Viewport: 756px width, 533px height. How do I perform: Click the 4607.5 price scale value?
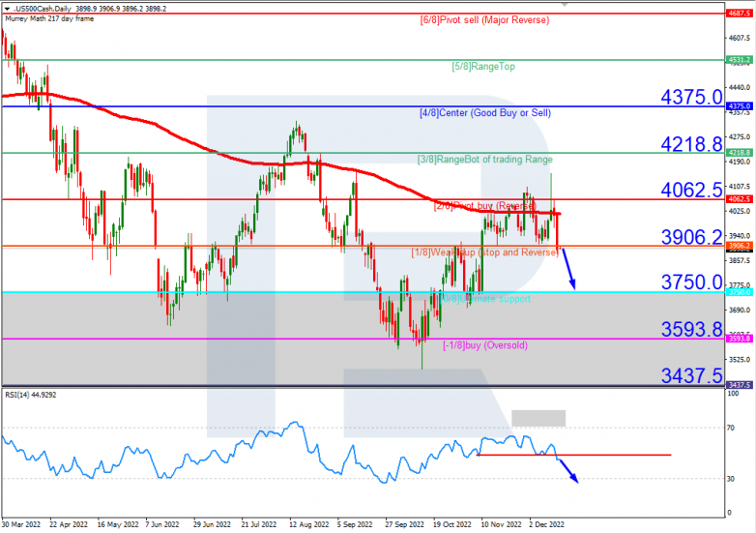[x=740, y=38]
